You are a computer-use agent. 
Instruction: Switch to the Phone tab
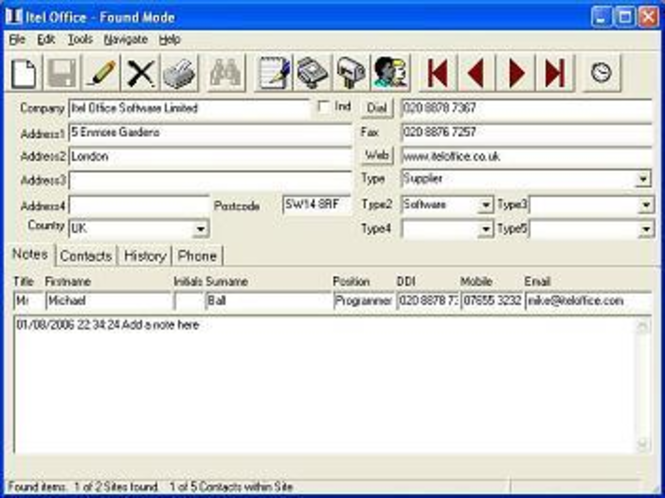tap(197, 256)
